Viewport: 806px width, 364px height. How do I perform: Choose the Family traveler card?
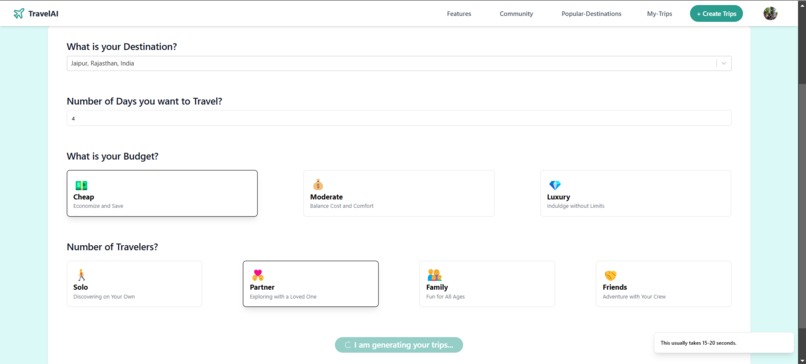[x=487, y=284]
